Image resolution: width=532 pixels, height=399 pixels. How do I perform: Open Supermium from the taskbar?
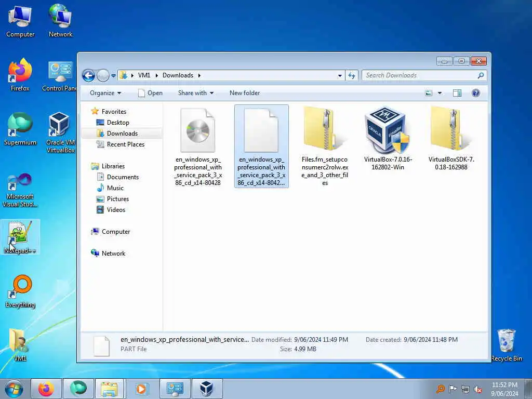78,389
